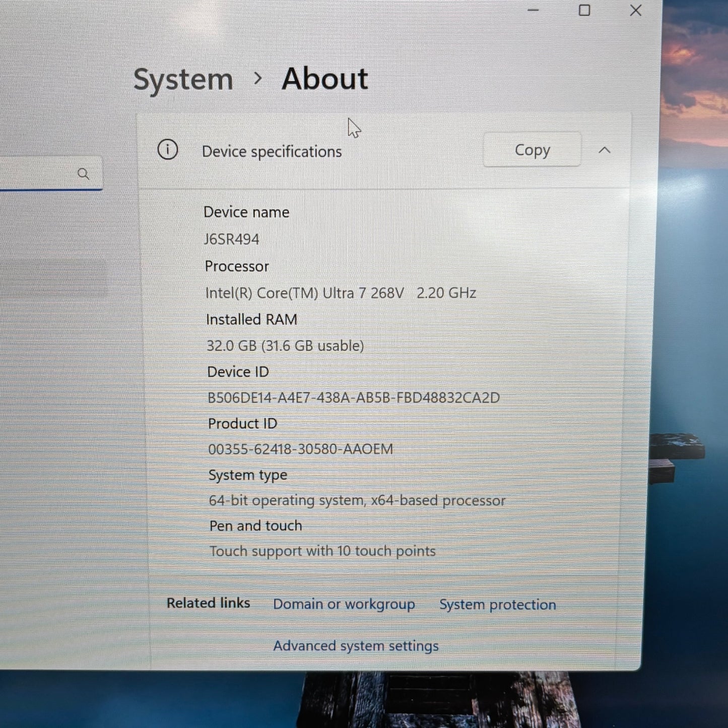Close the Settings window
Viewport: 728px width, 728px height.
pyautogui.click(x=636, y=10)
